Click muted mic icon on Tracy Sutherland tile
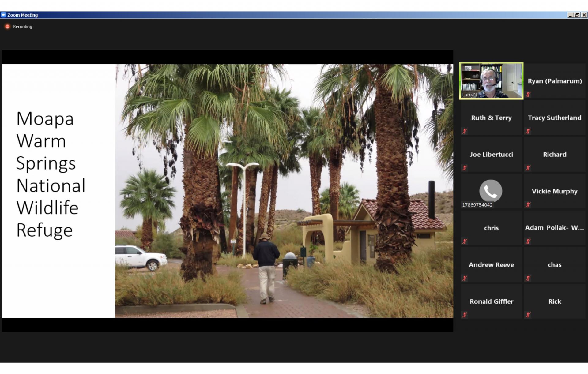 (528, 131)
